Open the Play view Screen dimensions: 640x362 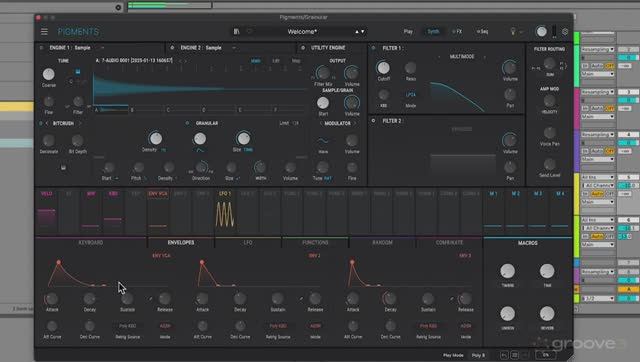[x=408, y=31]
